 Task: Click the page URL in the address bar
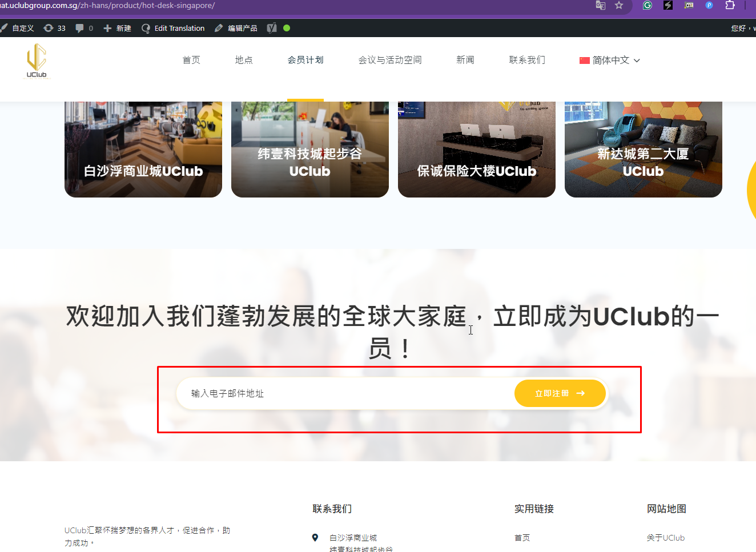(108, 5)
